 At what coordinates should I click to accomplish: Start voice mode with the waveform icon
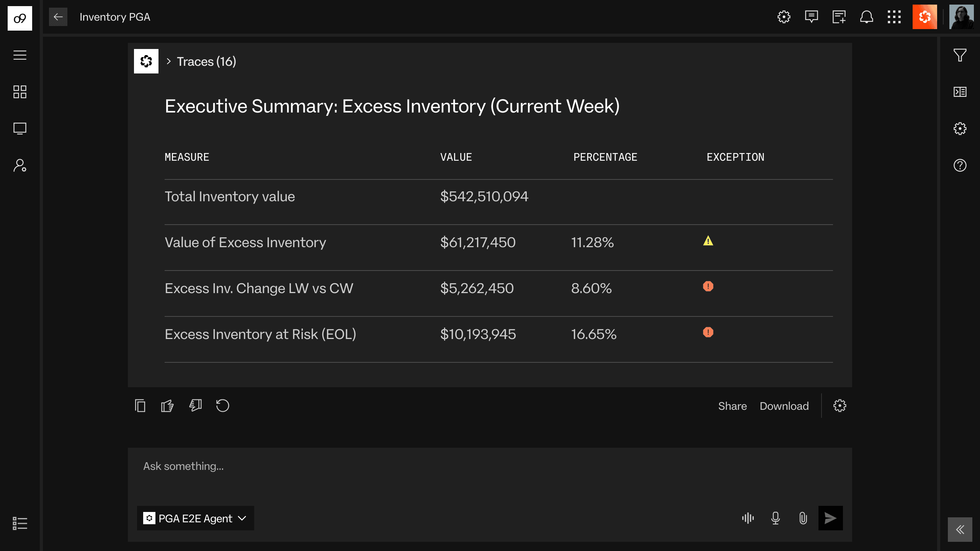click(x=748, y=518)
